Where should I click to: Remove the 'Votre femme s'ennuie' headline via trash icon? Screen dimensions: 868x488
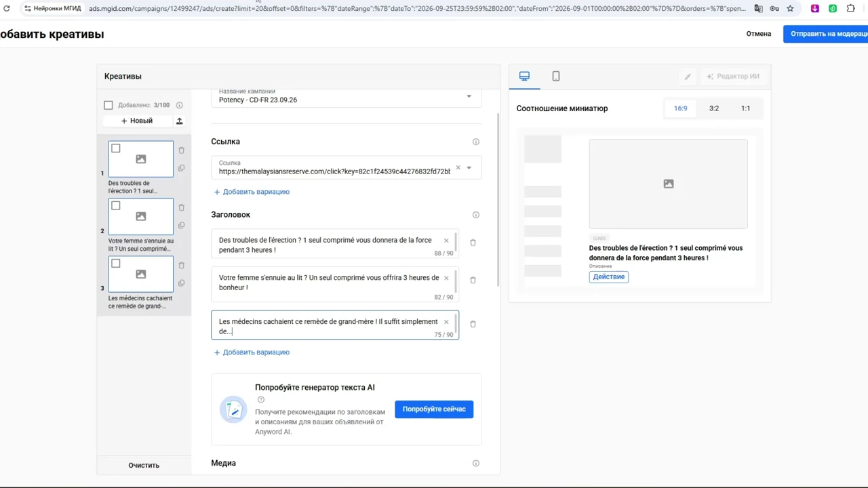473,280
